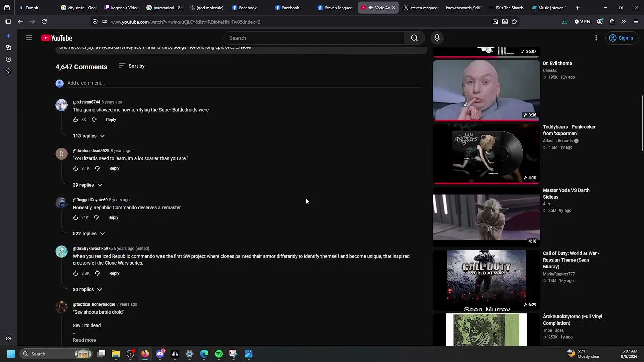The height and width of the screenshot is (362, 644).
Task: Open the Dr. Evil theme video thumbnail
Action: (x=487, y=90)
